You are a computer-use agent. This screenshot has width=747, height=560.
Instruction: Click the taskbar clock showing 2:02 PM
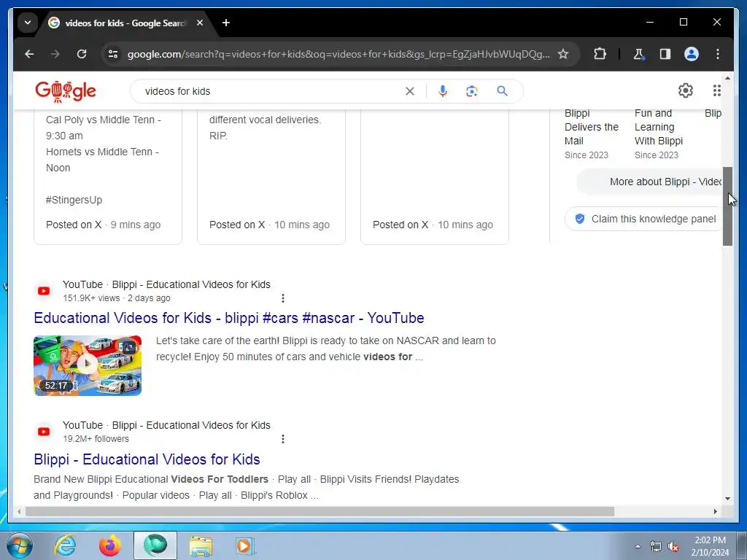[x=710, y=546]
